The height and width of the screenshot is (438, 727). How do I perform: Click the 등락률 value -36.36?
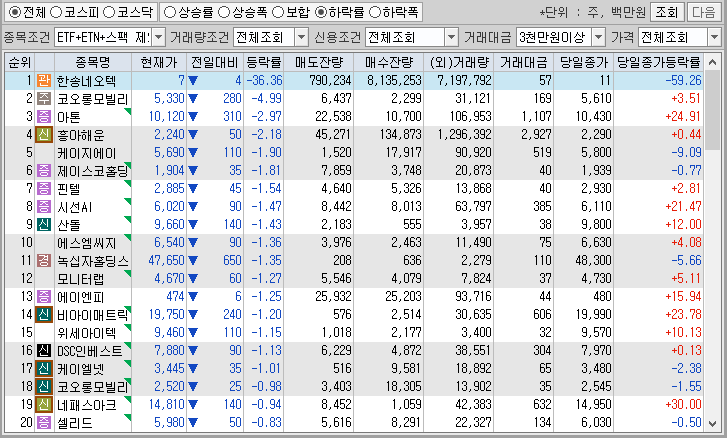264,81
